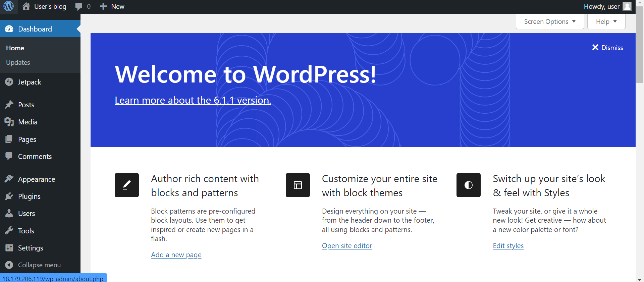Open the Jetpack menu
This screenshot has height=282, width=644.
click(40, 82)
